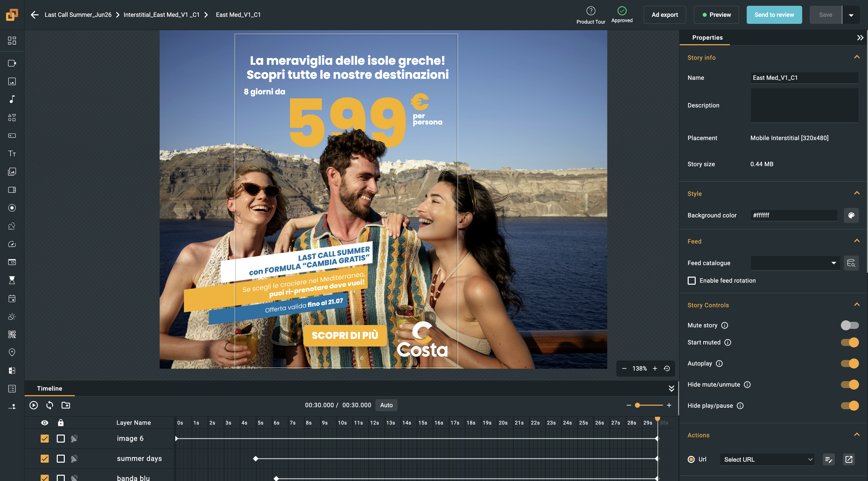
Task: Select the map location pin tool
Action: (x=12, y=352)
